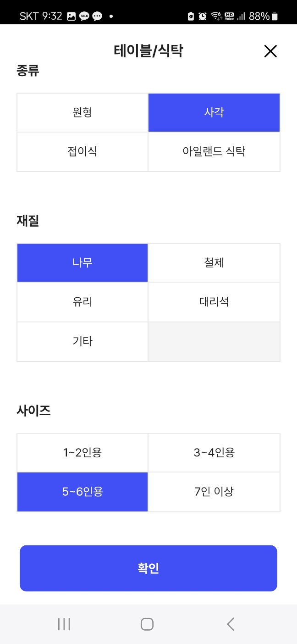Choose the 접이식 folding table option
The height and width of the screenshot is (644, 297).
coord(82,151)
